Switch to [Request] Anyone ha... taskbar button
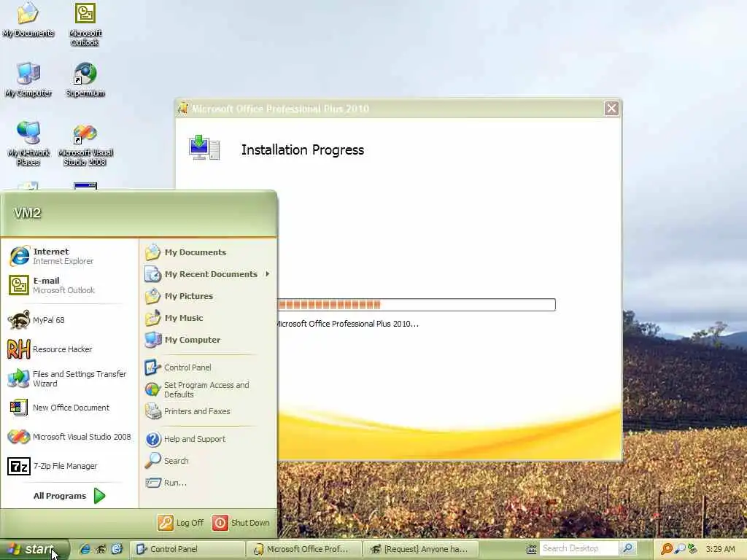 pyautogui.click(x=421, y=549)
